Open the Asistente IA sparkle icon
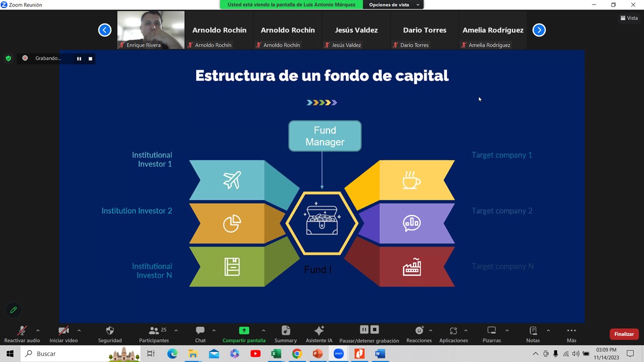The image size is (644, 362). pyautogui.click(x=319, y=331)
